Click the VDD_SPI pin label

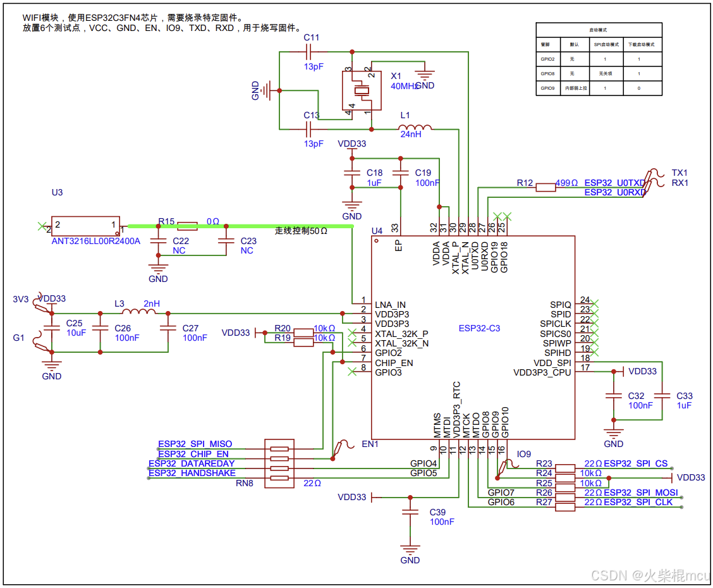552,363
